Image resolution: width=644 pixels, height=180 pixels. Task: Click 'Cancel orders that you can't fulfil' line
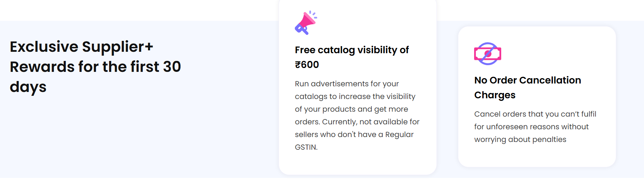[535, 114]
